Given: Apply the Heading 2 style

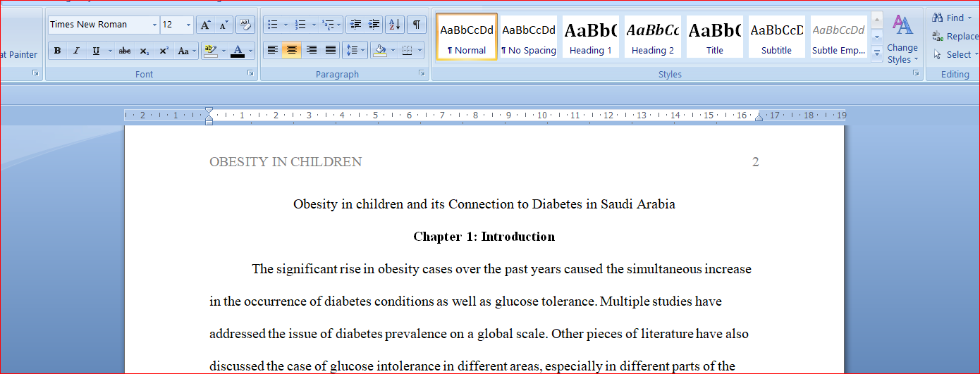Looking at the screenshot, I should pos(653,37).
